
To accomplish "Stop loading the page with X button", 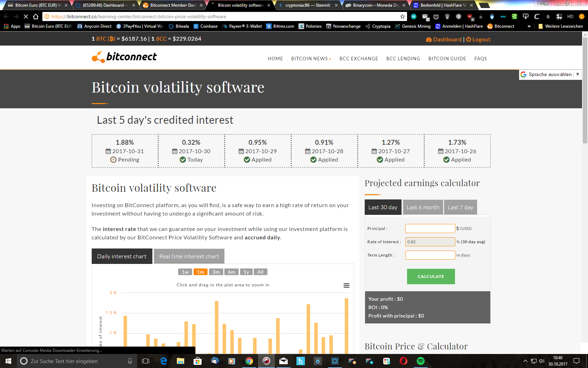I will [x=26, y=16].
